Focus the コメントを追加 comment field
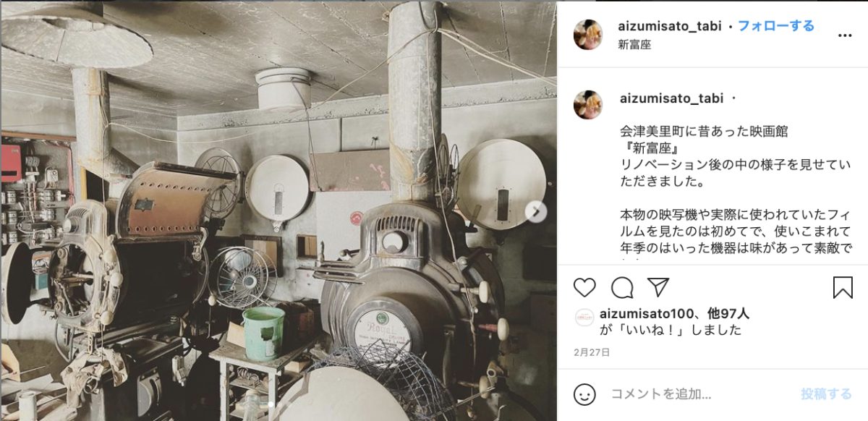The height and width of the screenshot is (421, 868). tap(697, 394)
